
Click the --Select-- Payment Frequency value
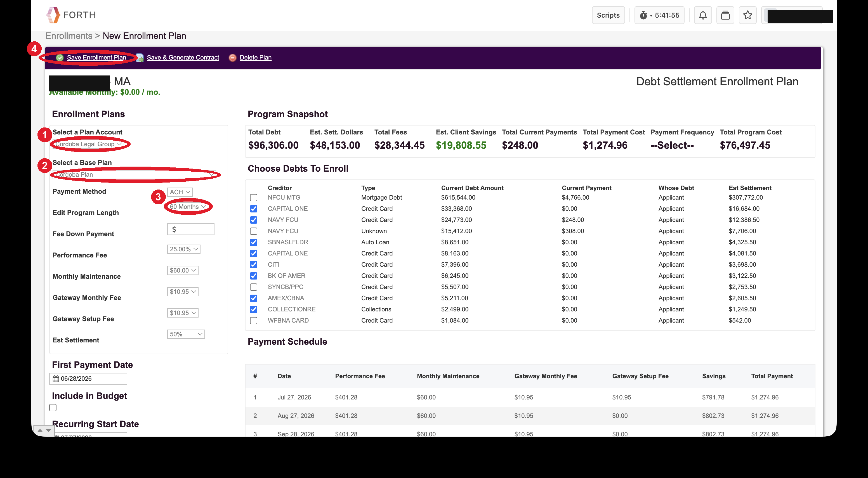pos(672,146)
